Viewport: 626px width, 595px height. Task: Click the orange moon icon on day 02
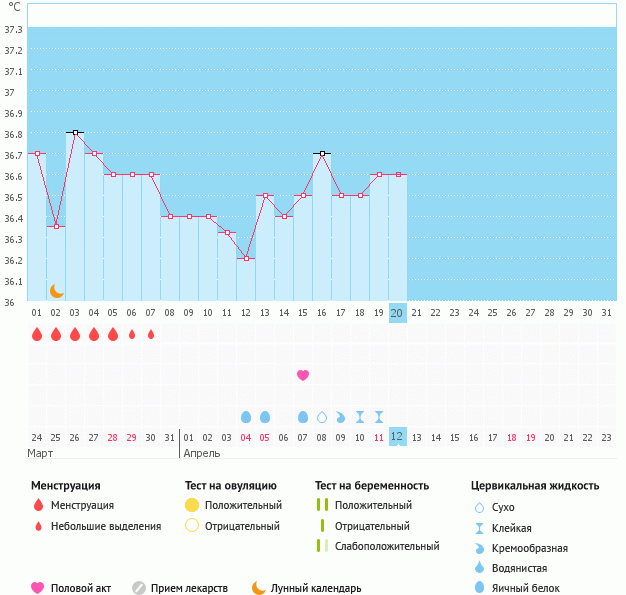[x=57, y=290]
